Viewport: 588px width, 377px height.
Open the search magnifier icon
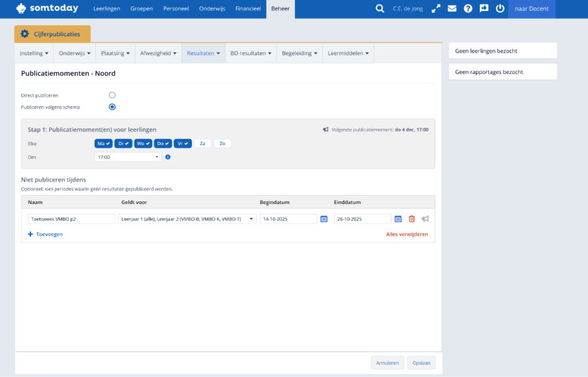coord(380,8)
